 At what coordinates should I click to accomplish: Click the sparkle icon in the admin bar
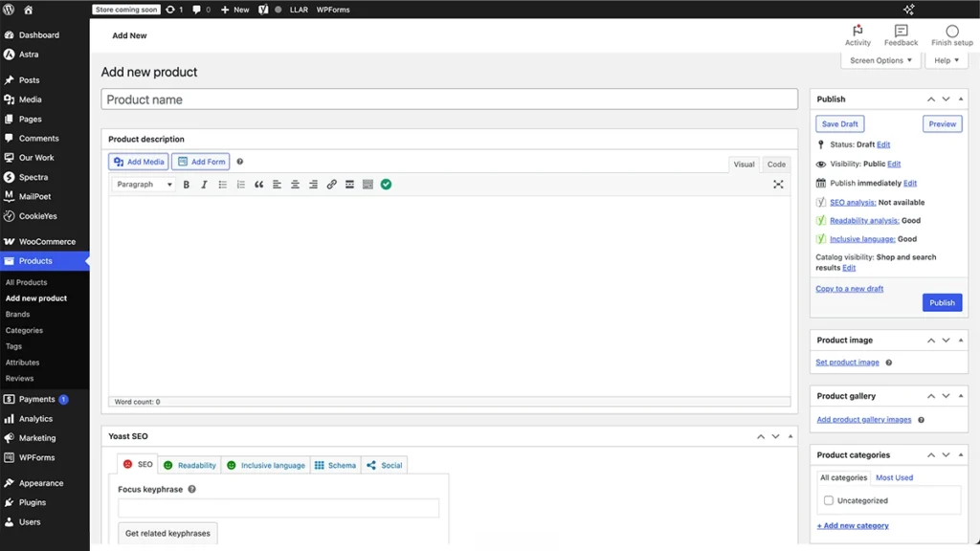(x=909, y=10)
